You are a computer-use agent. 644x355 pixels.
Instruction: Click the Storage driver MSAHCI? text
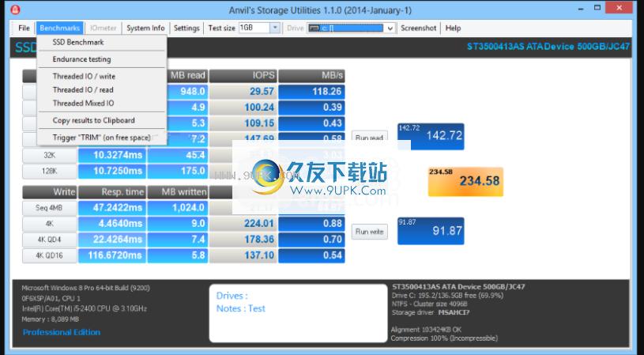[x=431, y=312]
